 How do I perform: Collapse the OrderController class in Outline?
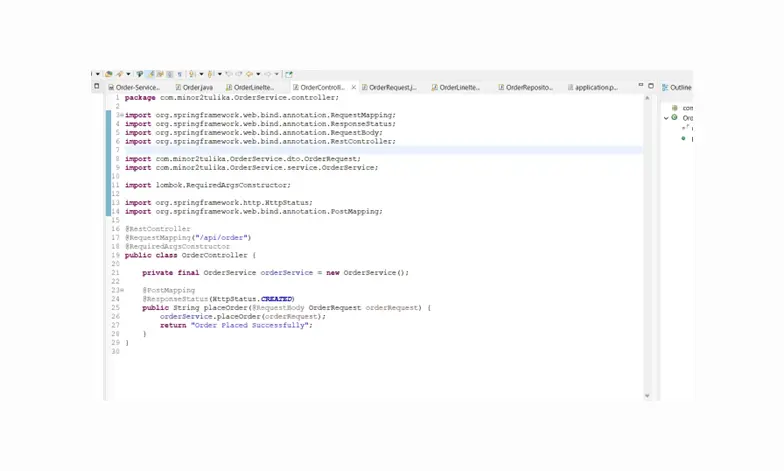pos(667,118)
